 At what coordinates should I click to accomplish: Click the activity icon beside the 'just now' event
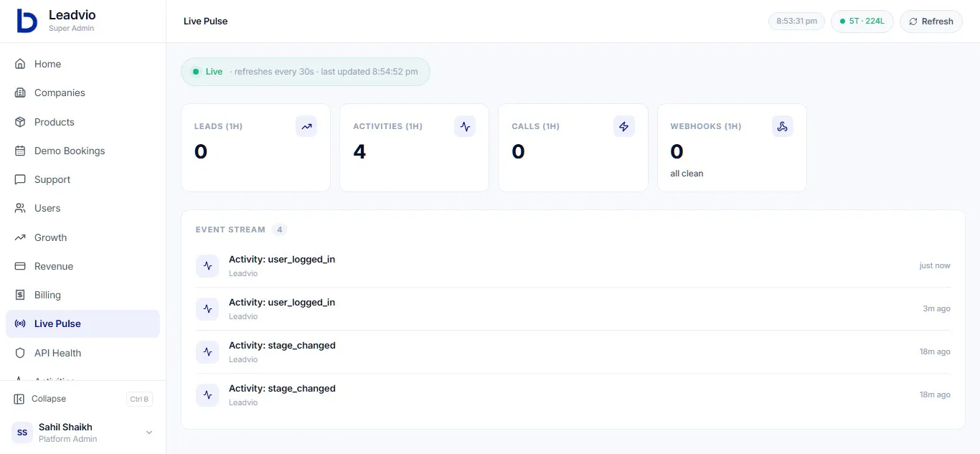(x=207, y=265)
